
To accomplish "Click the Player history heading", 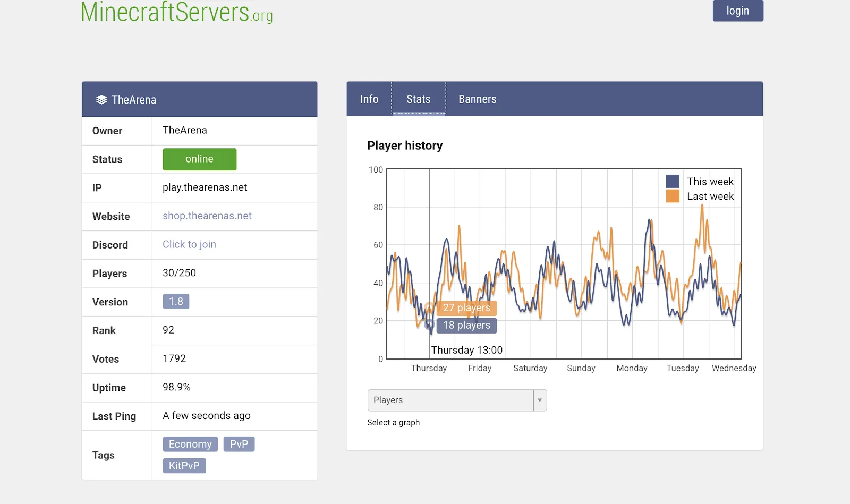I will (405, 146).
